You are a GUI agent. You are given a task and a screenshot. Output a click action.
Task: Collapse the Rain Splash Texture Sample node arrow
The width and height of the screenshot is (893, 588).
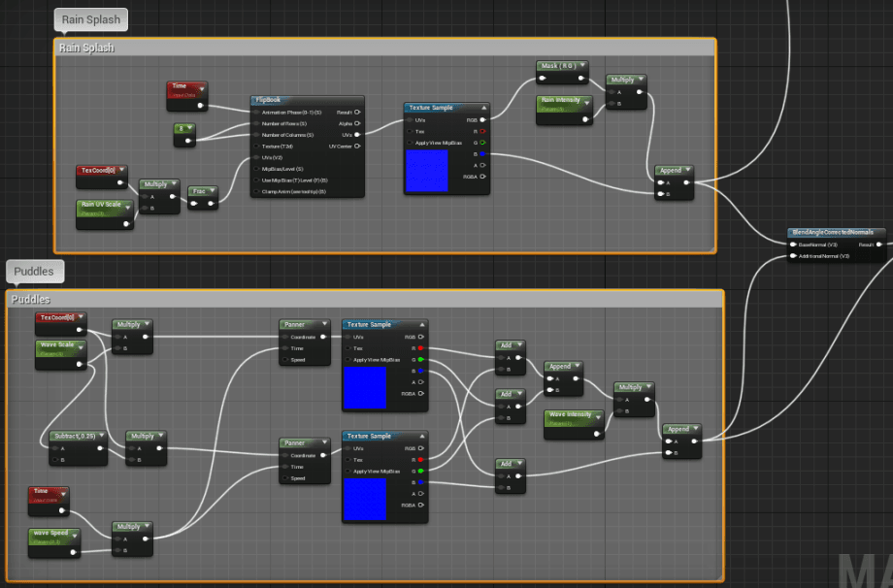(484, 108)
